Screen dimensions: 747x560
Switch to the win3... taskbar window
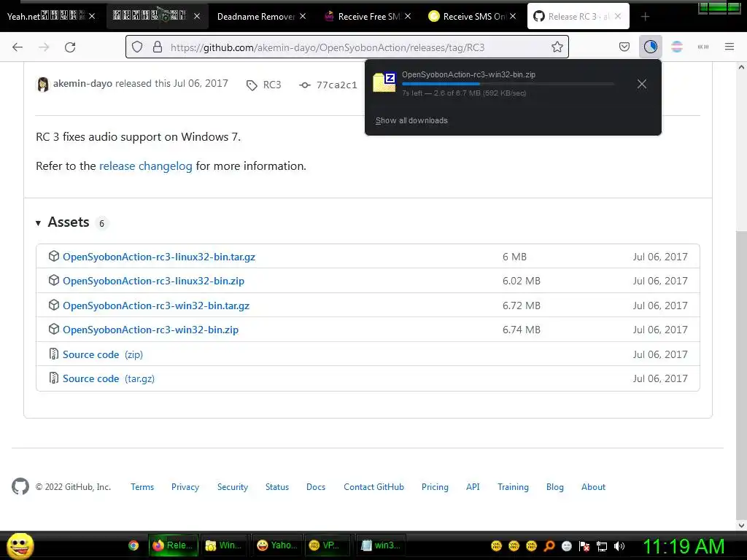[x=381, y=545]
